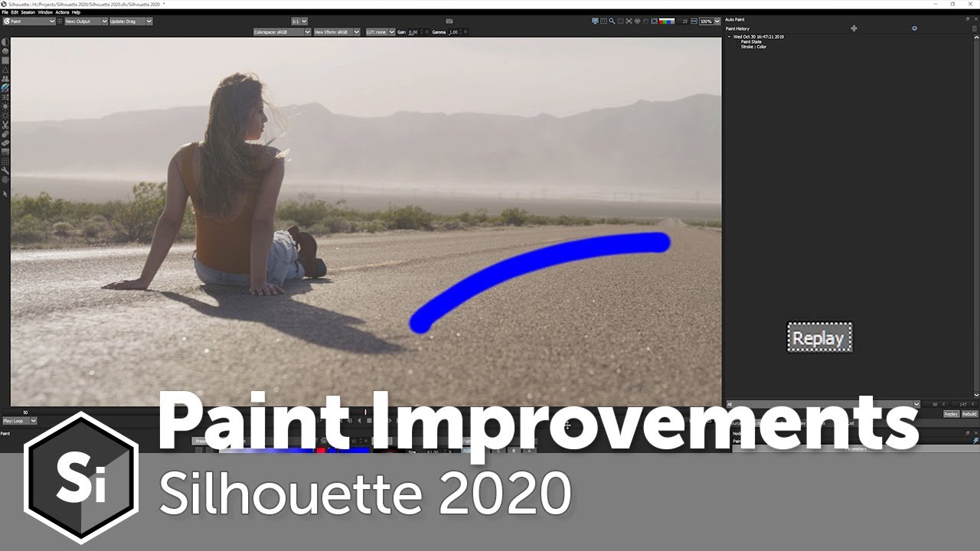Select the Eraser block tool

pyautogui.click(x=5, y=144)
